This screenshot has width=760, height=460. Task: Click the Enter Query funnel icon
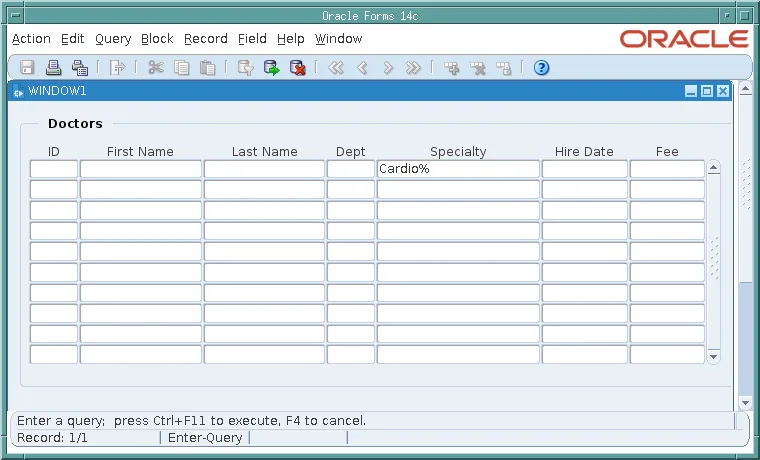[x=246, y=67]
